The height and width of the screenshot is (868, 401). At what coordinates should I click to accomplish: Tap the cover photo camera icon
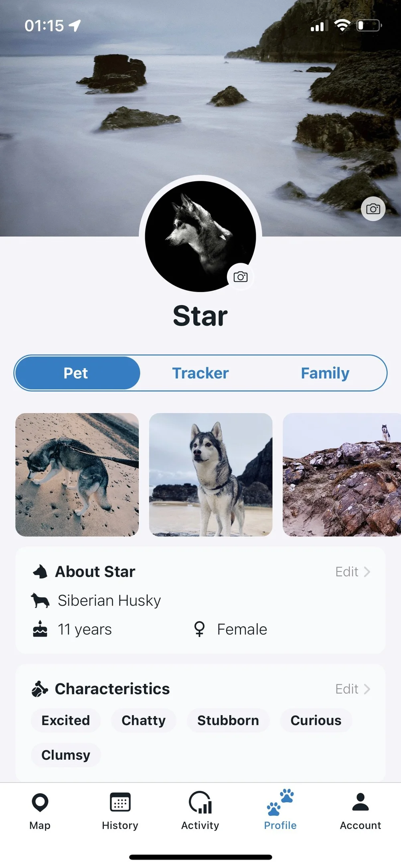(373, 209)
